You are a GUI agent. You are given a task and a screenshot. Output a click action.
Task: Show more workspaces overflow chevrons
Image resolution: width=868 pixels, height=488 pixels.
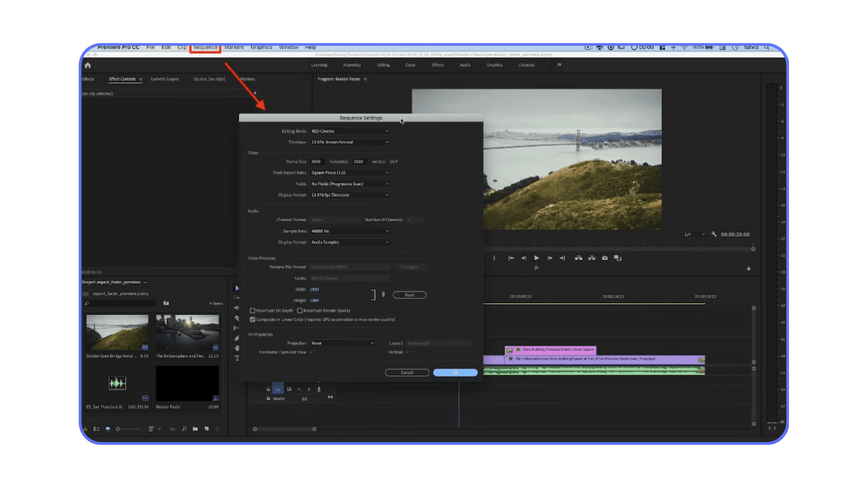[x=559, y=65]
